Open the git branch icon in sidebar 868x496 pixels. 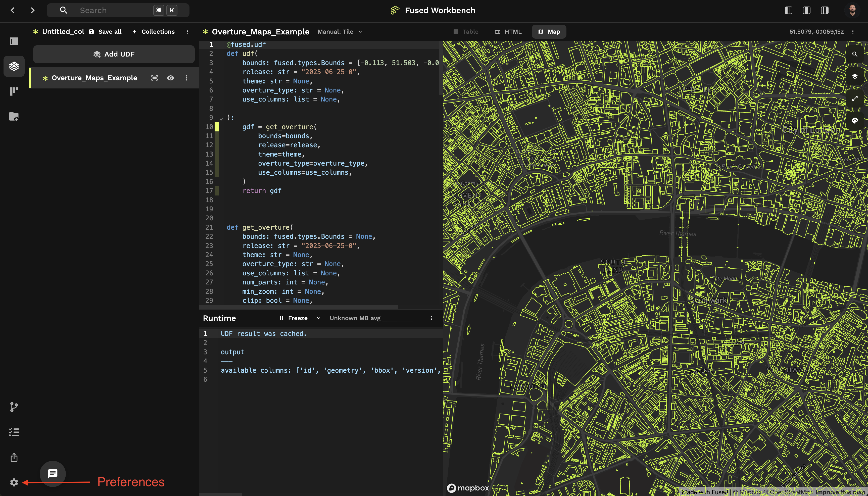[14, 407]
